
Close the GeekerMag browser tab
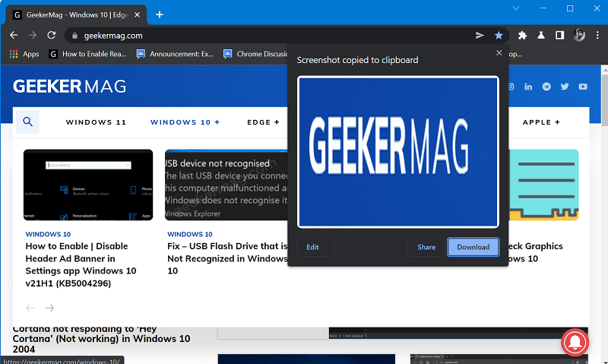tap(137, 14)
